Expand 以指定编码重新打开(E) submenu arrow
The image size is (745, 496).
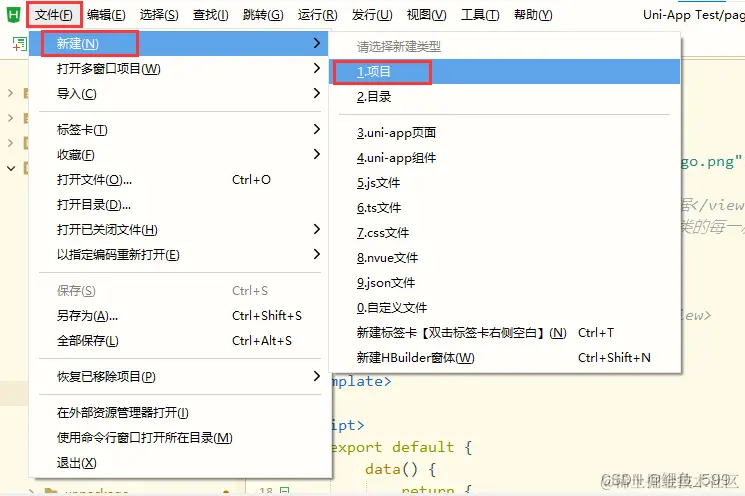[317, 254]
